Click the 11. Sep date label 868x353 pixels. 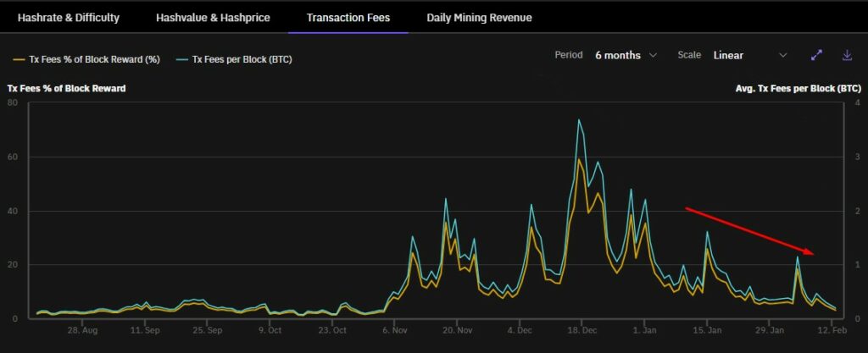145,330
